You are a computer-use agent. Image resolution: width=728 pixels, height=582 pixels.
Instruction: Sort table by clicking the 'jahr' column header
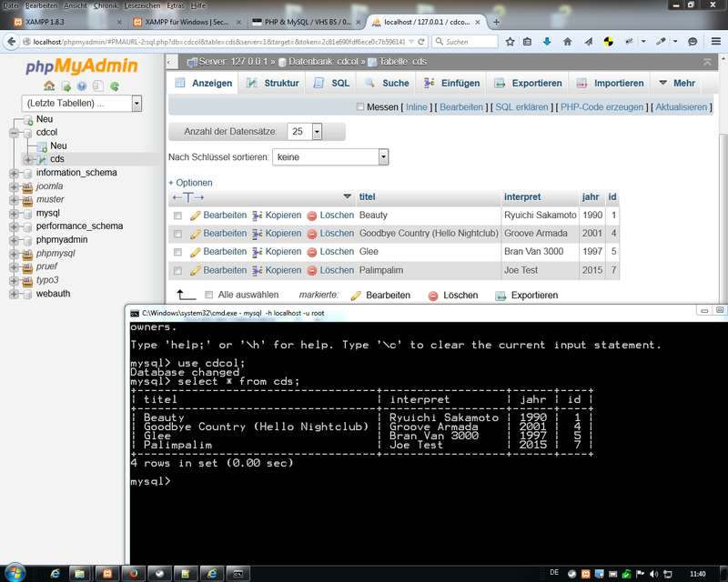[591, 196]
